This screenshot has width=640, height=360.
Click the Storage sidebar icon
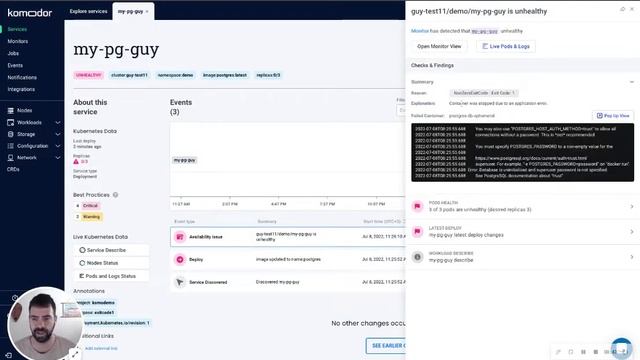click(11, 134)
